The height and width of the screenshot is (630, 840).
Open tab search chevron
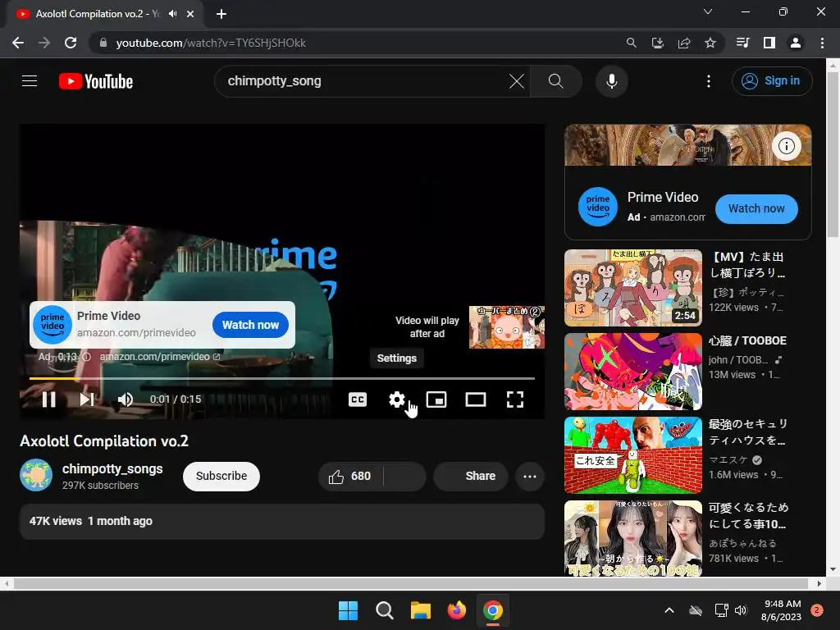(x=708, y=11)
